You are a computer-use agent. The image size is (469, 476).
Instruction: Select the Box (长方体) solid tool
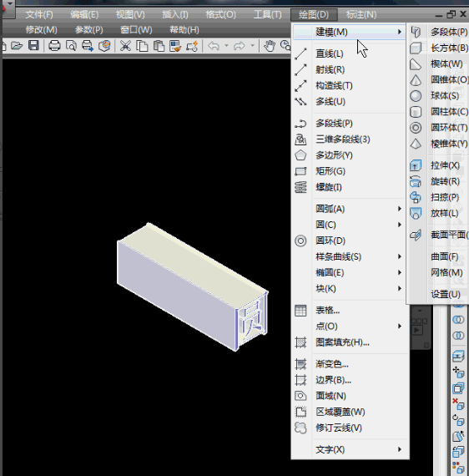(x=416, y=48)
